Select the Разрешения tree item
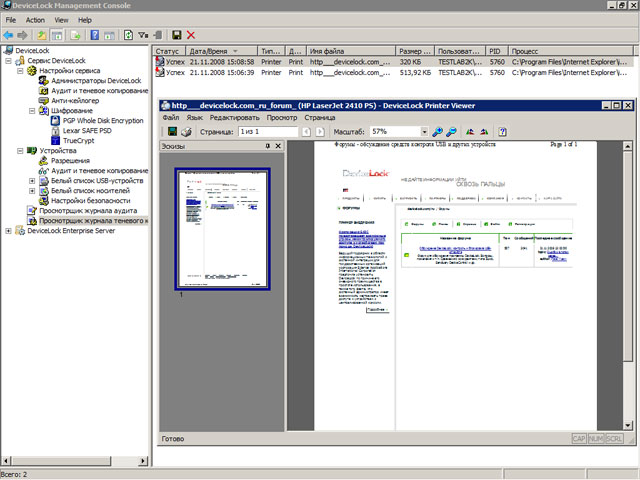640x480 pixels. click(69, 160)
